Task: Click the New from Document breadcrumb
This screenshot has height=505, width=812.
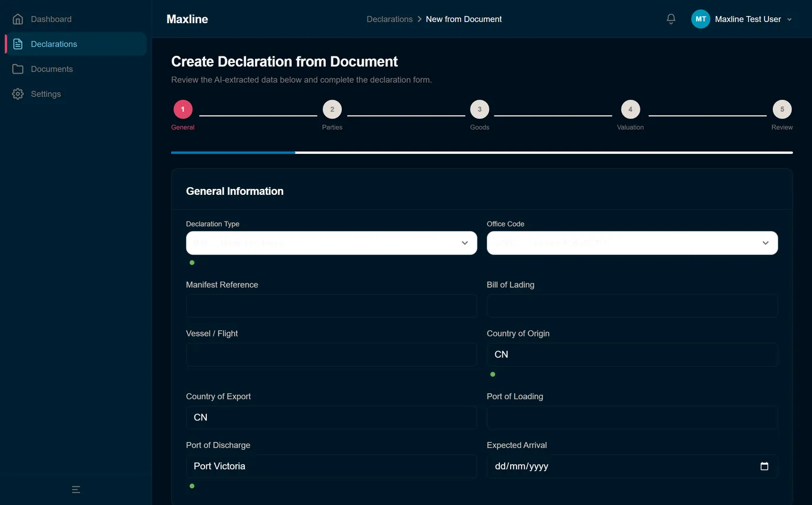Action: tap(464, 19)
